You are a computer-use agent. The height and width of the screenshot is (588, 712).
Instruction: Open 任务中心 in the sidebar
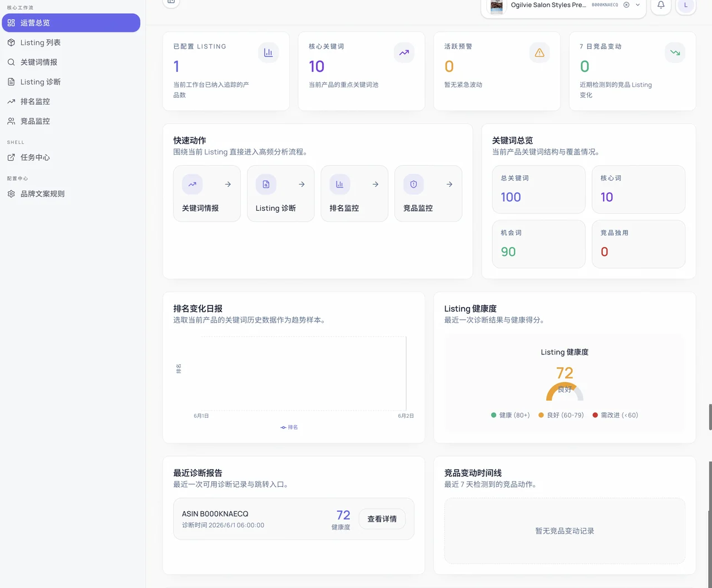[x=71, y=157]
